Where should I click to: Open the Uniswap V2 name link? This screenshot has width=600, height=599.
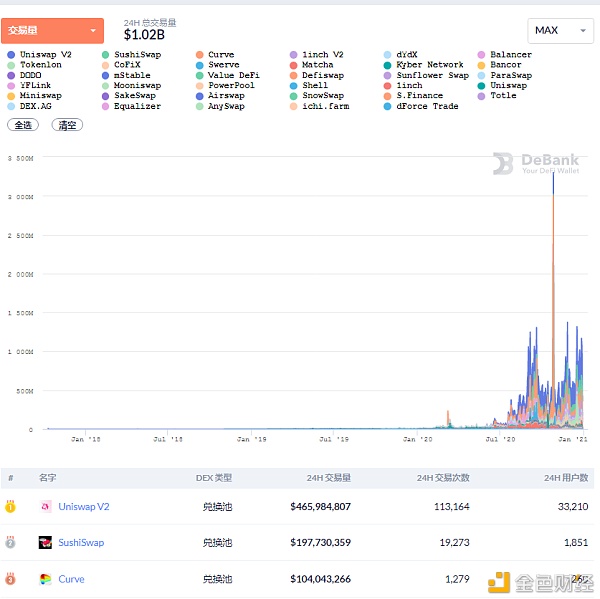click(x=84, y=507)
